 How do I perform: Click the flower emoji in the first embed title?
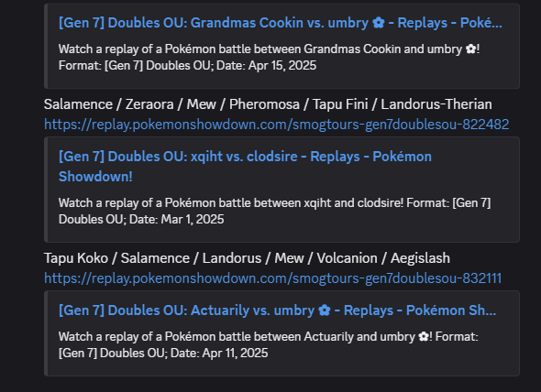pos(378,23)
